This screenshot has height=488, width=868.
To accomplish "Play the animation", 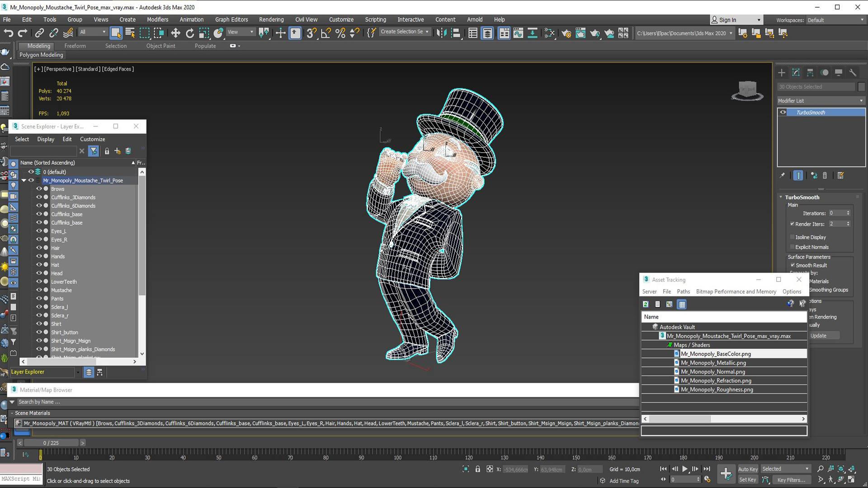I will click(685, 469).
